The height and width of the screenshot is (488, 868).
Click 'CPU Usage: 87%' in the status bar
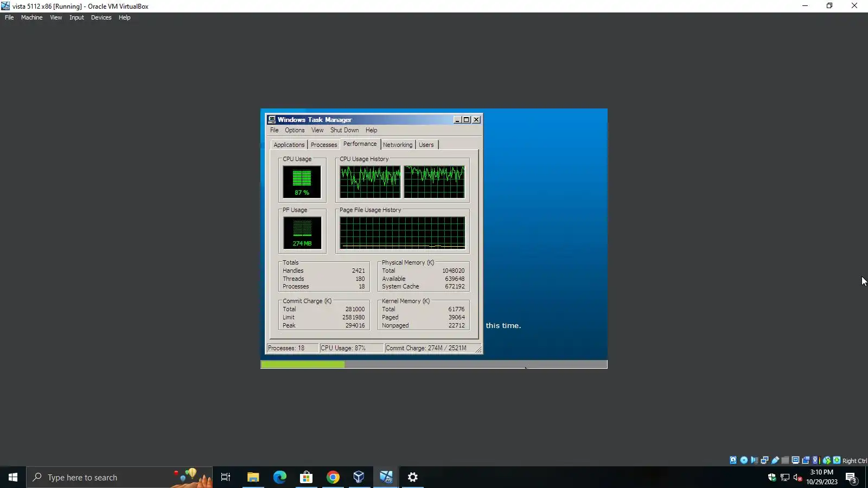343,348
